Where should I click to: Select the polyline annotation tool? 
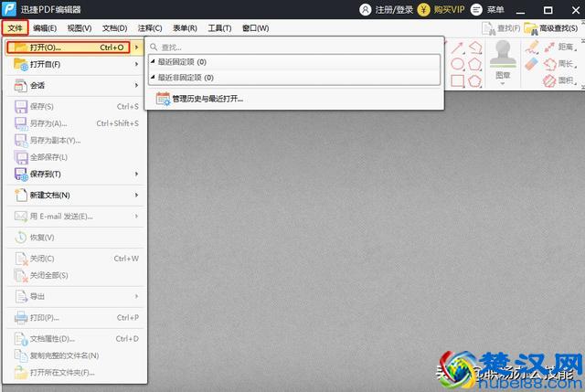point(475,48)
